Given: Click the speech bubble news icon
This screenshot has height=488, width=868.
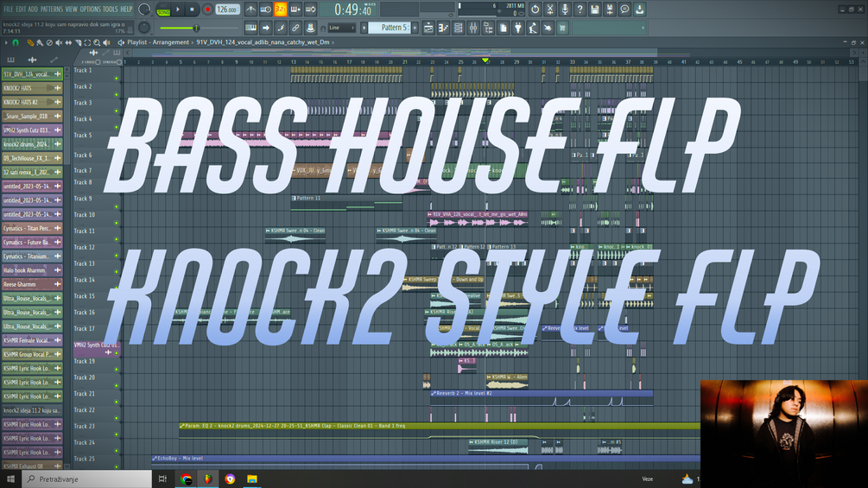Looking at the screenshot, I should (x=624, y=10).
